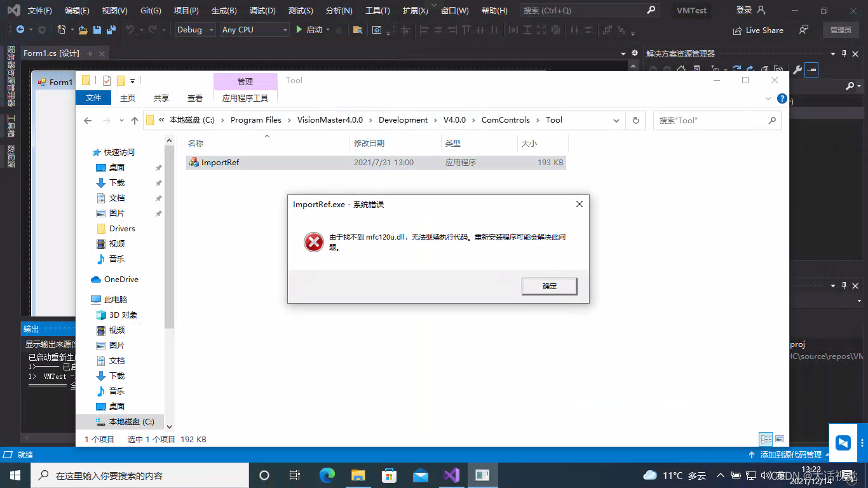Refresh the Tool folder view
868x488 pixels.
pos(635,120)
